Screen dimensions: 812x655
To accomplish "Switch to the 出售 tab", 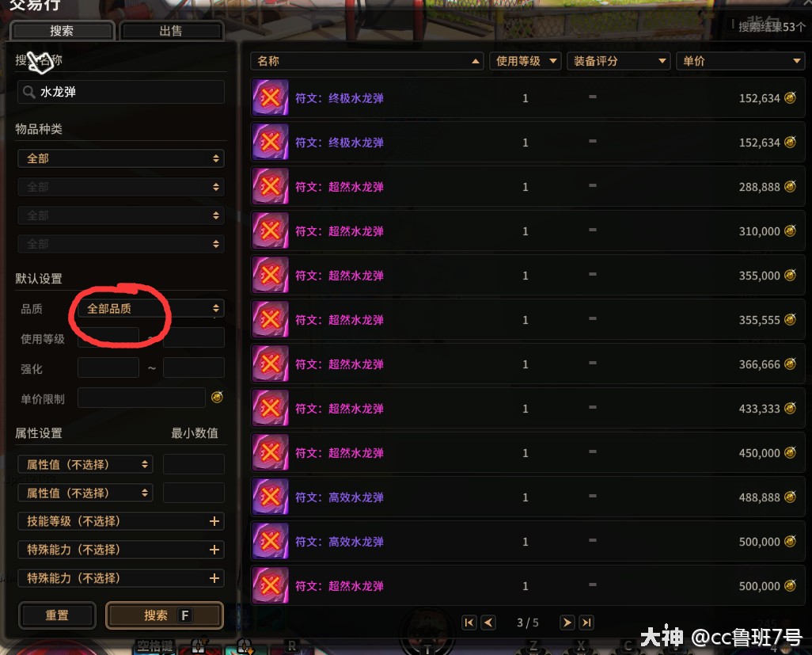I will [x=171, y=31].
